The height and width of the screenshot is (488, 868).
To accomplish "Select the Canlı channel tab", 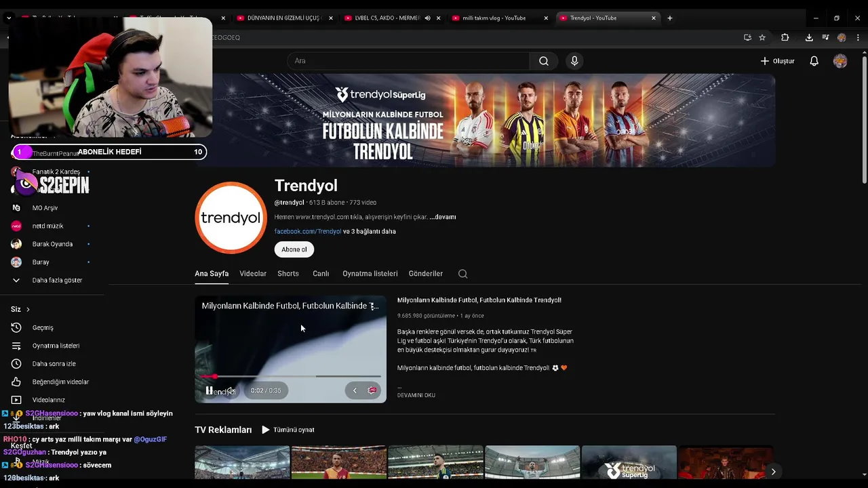I will (321, 274).
